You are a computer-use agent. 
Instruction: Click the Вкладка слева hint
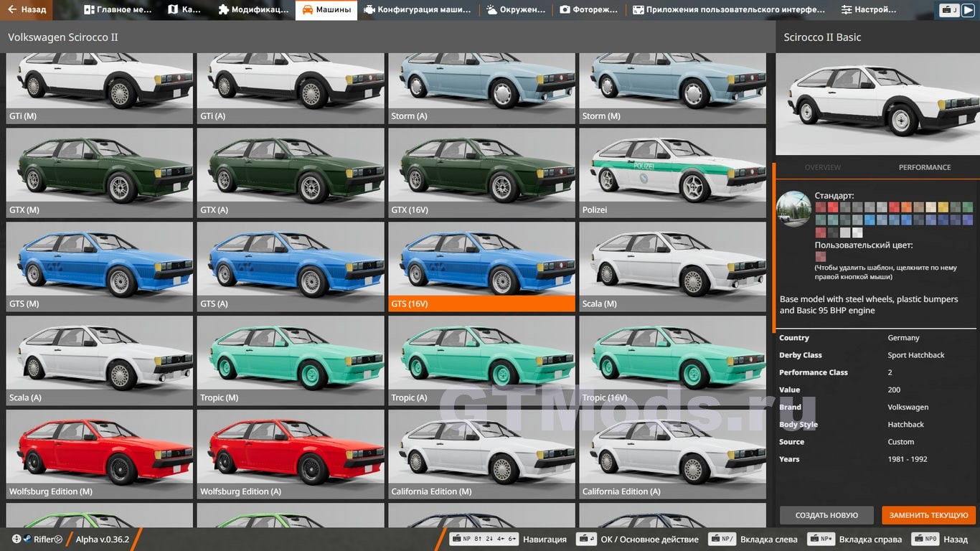pos(753,540)
